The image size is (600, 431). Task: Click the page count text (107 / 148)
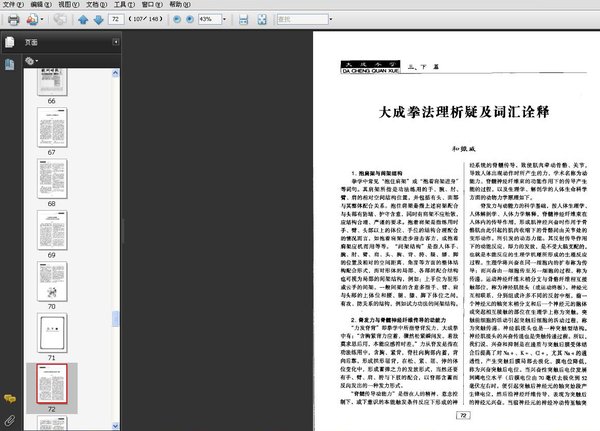point(145,19)
